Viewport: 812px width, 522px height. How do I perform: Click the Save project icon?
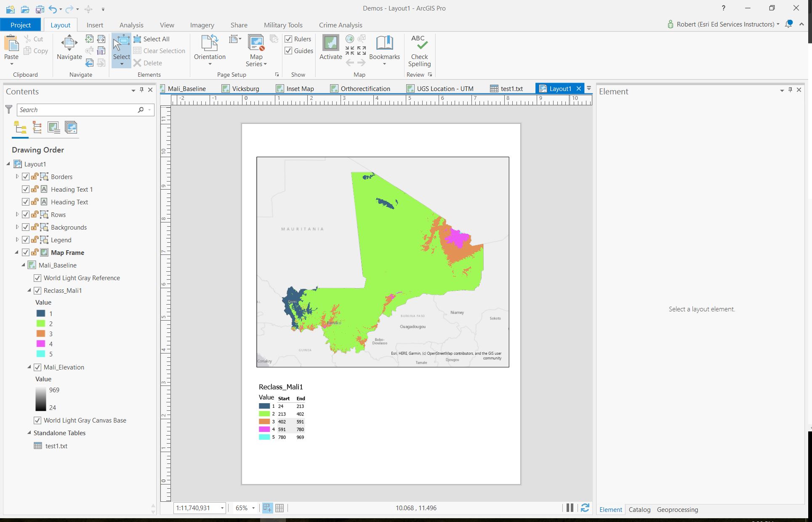point(40,9)
